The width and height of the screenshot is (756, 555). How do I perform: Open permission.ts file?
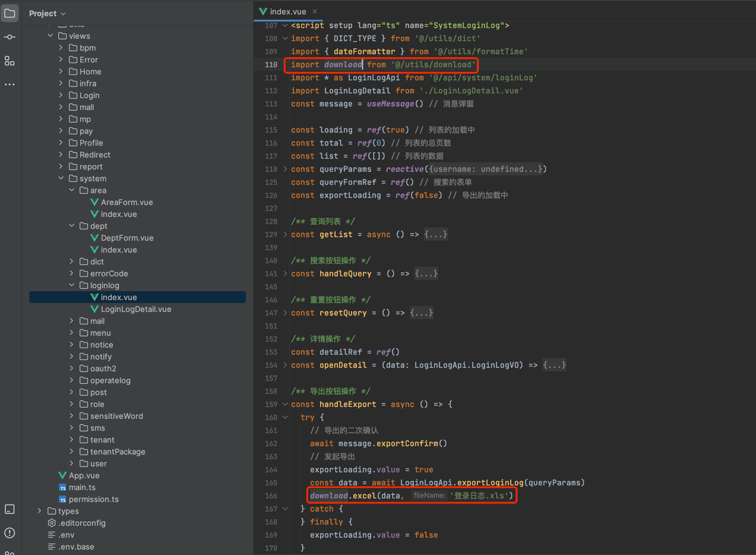pyautogui.click(x=93, y=499)
